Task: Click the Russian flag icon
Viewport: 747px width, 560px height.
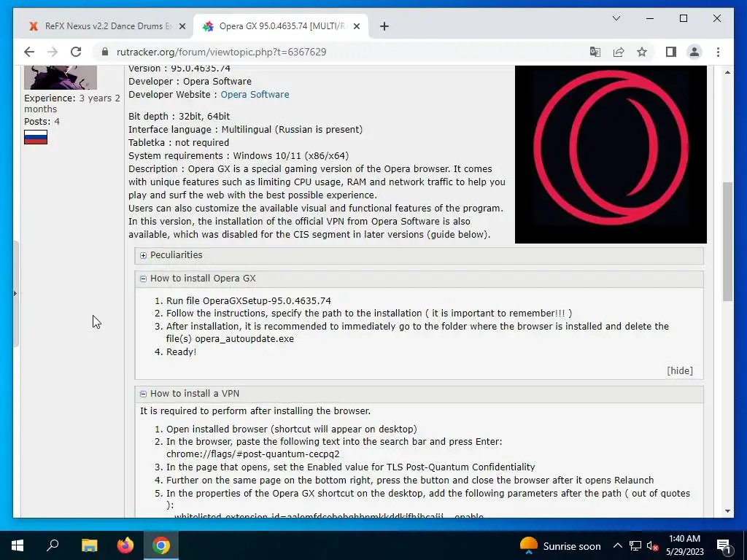Action: 36,137
